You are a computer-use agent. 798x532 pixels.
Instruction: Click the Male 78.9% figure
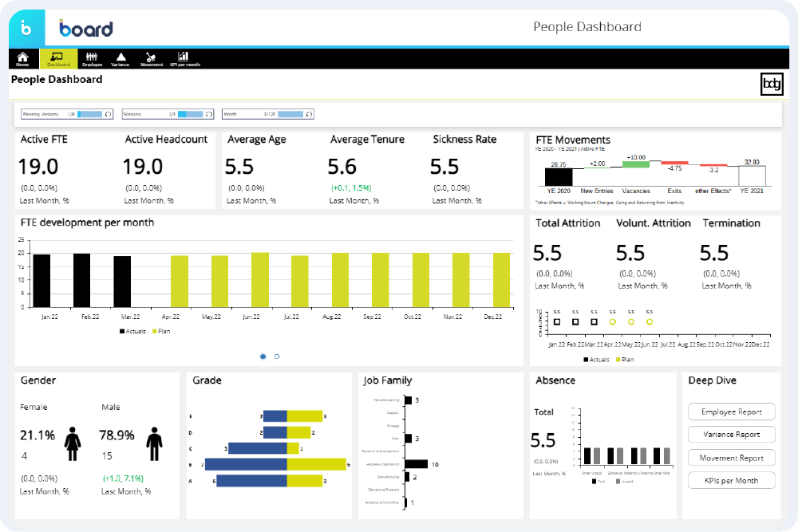[x=117, y=435]
